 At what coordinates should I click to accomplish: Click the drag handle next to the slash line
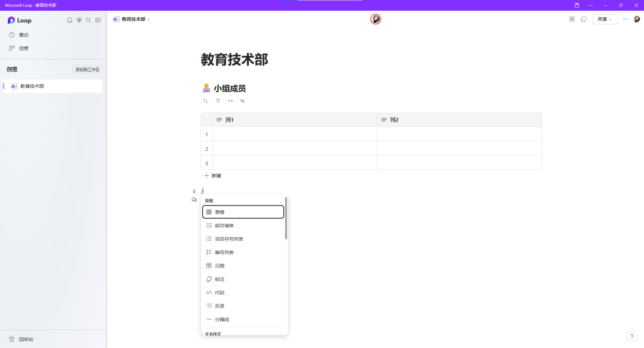pyautogui.click(x=193, y=191)
